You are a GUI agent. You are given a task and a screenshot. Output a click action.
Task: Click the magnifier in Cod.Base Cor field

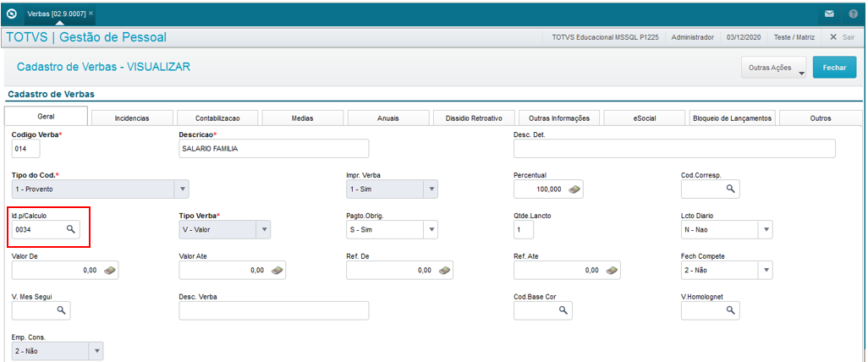[563, 310]
